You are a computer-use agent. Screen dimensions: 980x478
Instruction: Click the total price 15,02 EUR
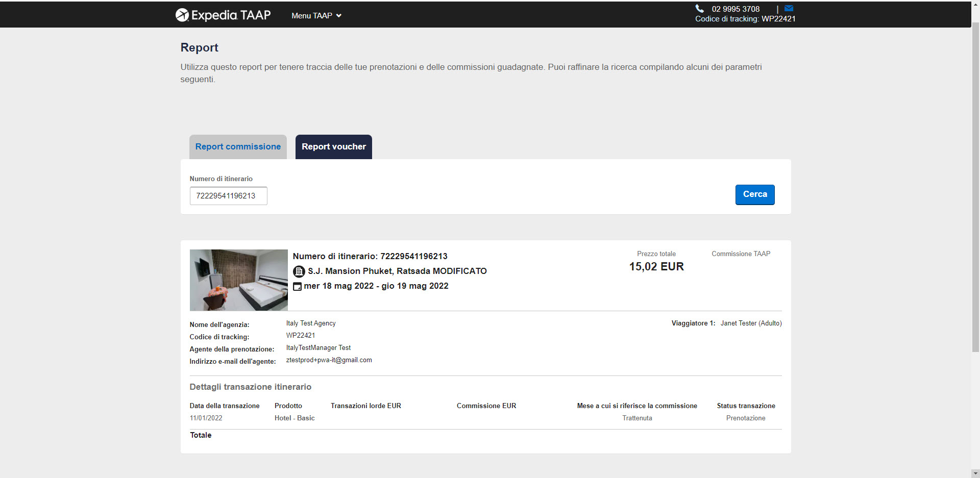tap(656, 266)
